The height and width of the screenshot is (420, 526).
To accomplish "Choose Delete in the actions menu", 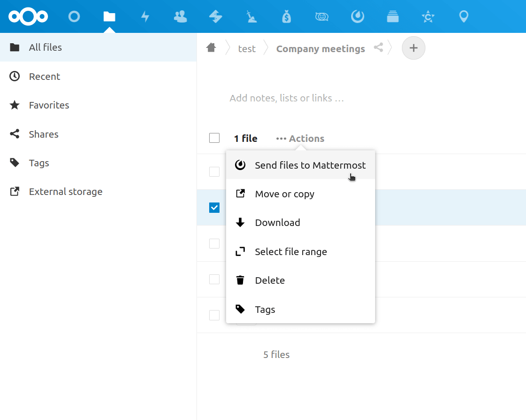I will click(x=300, y=280).
